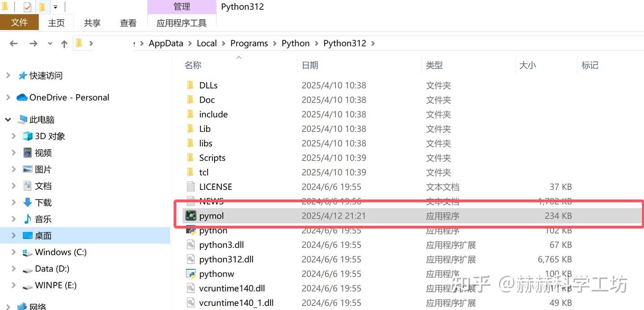Click Programs in the breadcrumb path
The width and height of the screenshot is (644, 310).
(249, 43)
